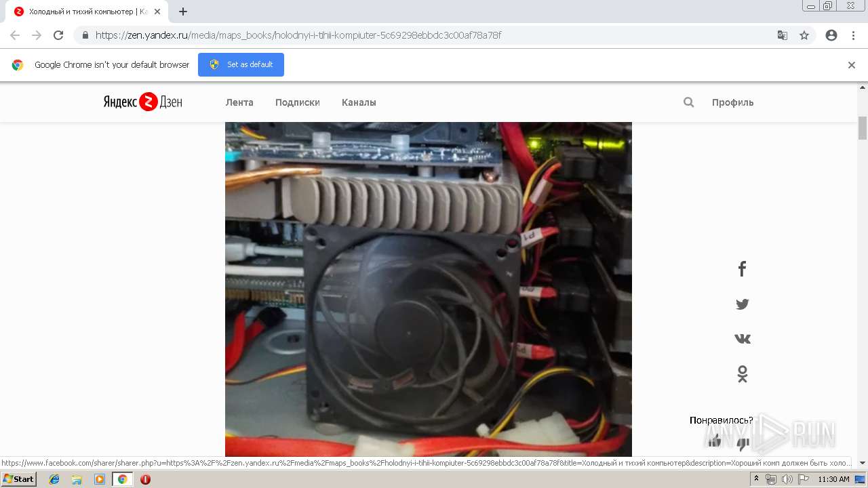This screenshot has height=488, width=868.
Task: View site security lock info
Action: [x=85, y=35]
